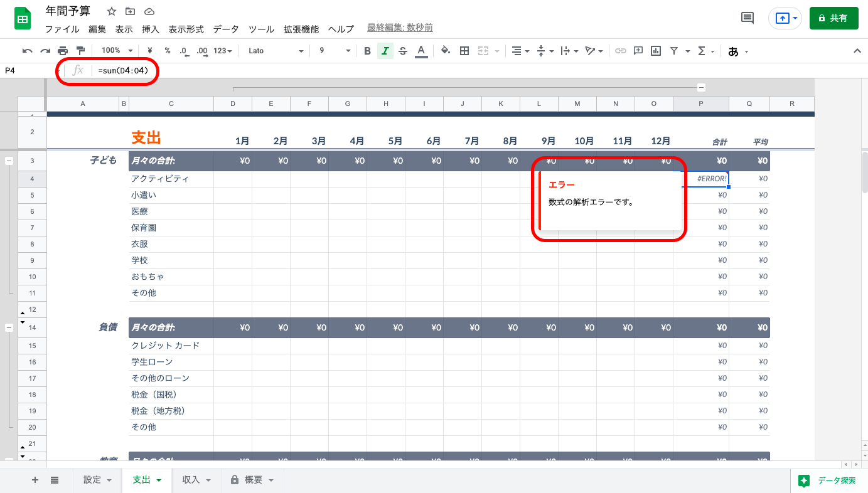Open the fill color bucket

click(x=446, y=51)
